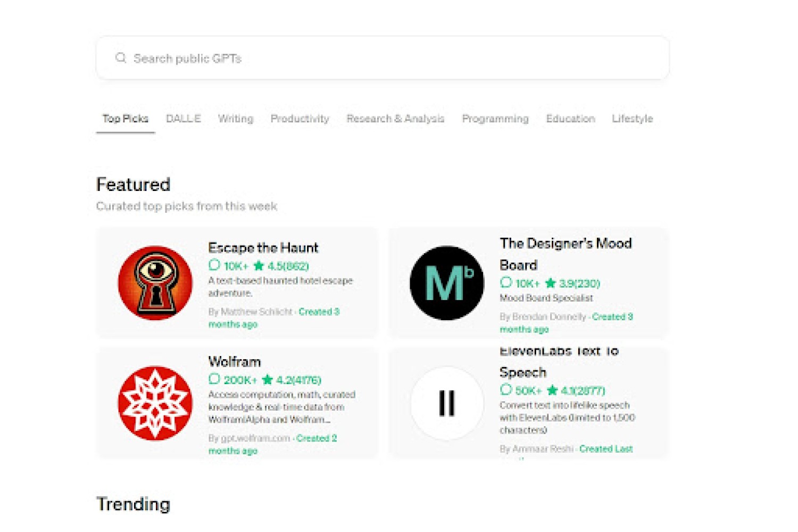The height and width of the screenshot is (532, 798).
Task: Click the 'Created 2 months ago' Wolfram text
Action: (272, 445)
